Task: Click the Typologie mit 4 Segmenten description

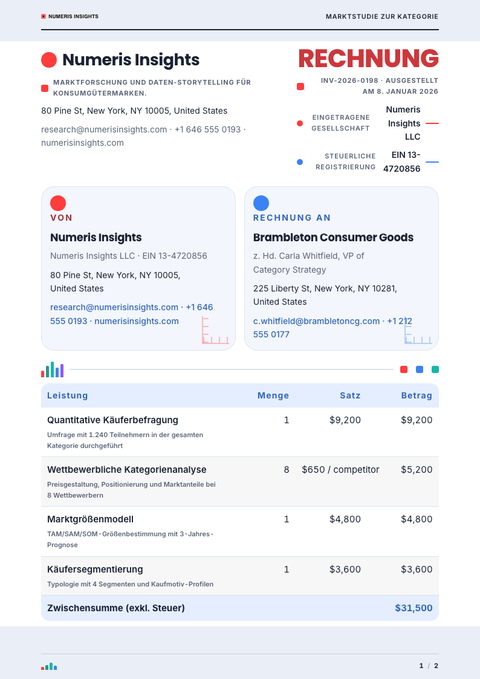Action: (130, 584)
